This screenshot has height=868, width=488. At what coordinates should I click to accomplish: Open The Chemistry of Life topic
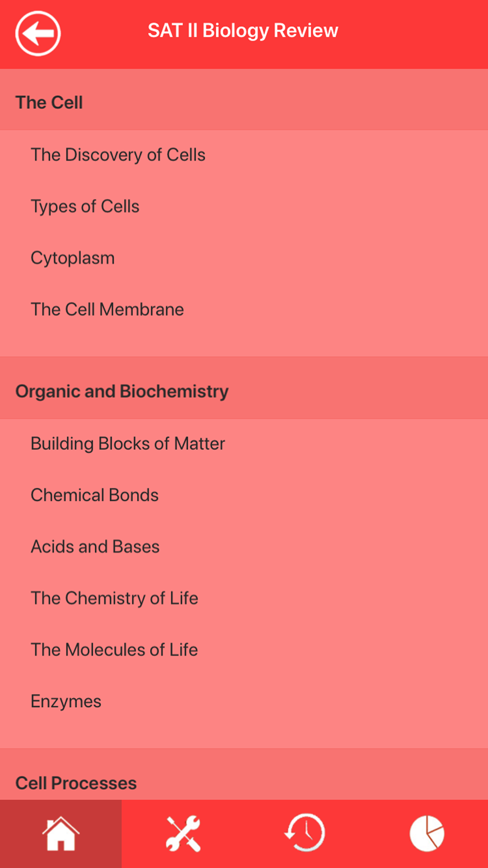point(244,599)
